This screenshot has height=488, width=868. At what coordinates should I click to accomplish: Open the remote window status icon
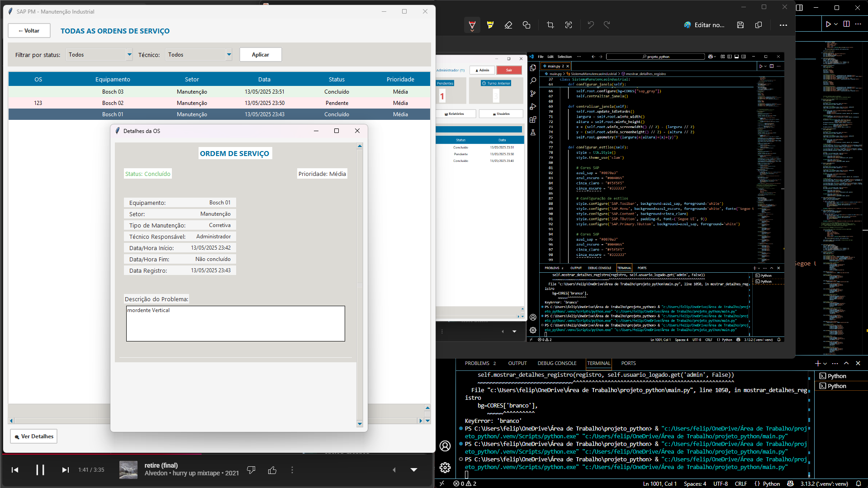point(442,483)
